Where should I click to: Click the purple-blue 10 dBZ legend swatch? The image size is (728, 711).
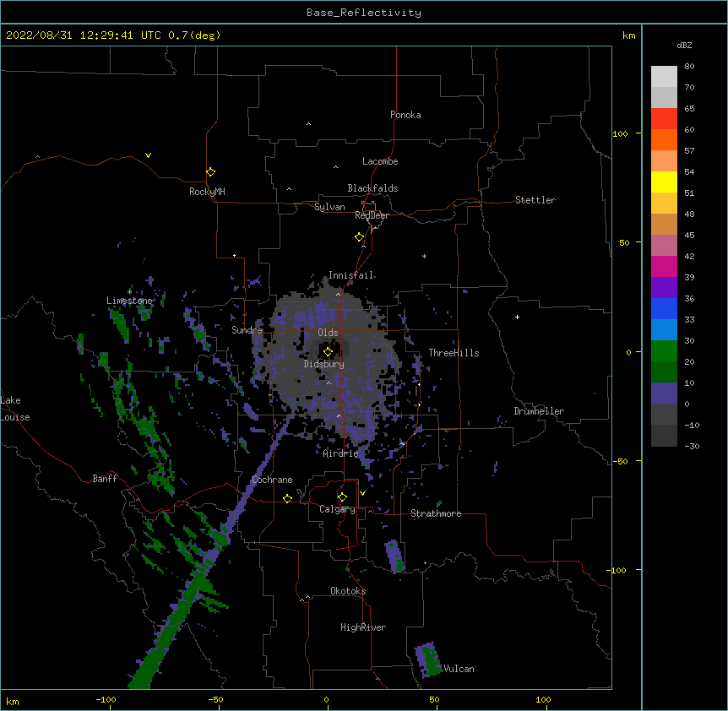[664, 393]
